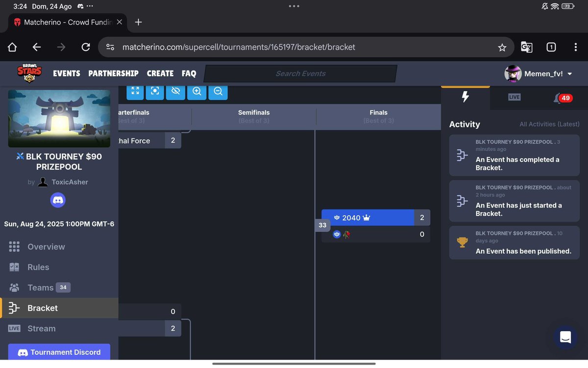Click the Semifinals round header
The width and height of the screenshot is (588, 368).
coord(254,116)
